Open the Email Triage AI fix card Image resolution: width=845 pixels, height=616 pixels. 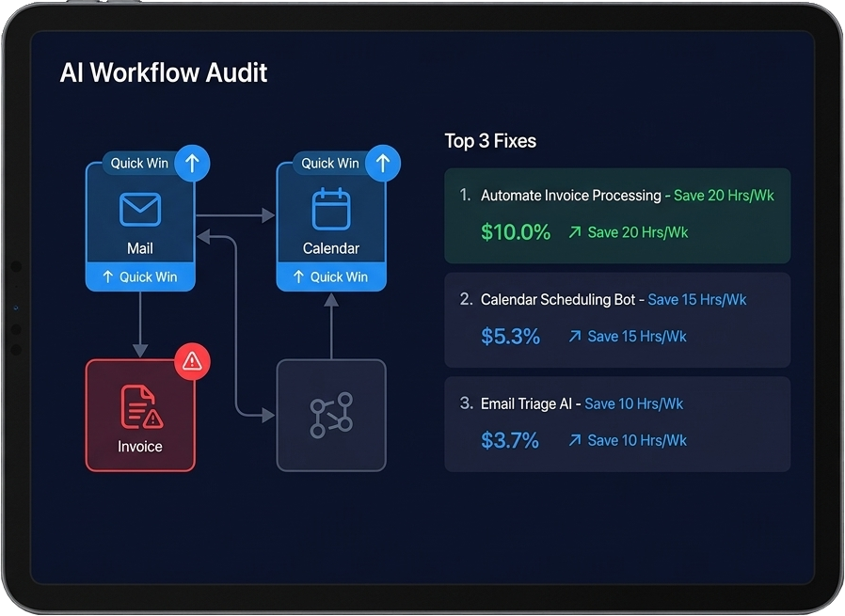(617, 424)
